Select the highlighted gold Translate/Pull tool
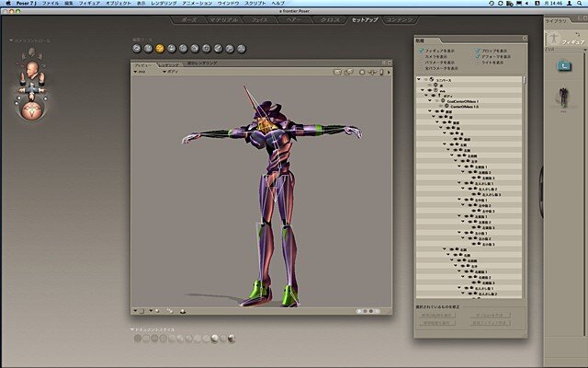 pos(160,49)
